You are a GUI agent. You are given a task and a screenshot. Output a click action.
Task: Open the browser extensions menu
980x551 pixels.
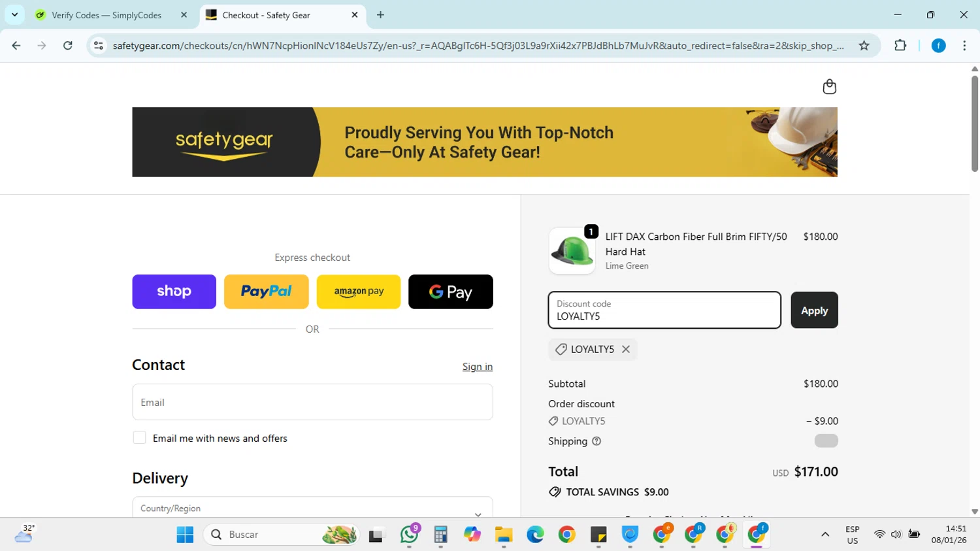click(x=900, y=46)
